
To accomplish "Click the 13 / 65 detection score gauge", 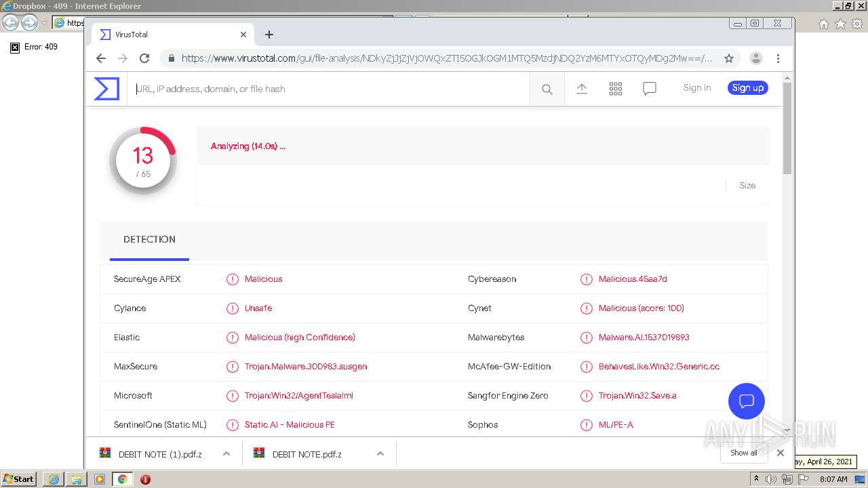I will [143, 161].
